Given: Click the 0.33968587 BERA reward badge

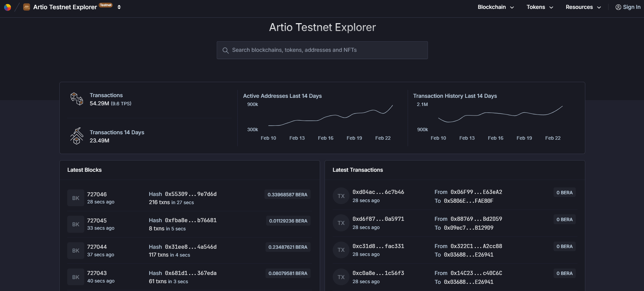Looking at the screenshot, I should coord(287,195).
